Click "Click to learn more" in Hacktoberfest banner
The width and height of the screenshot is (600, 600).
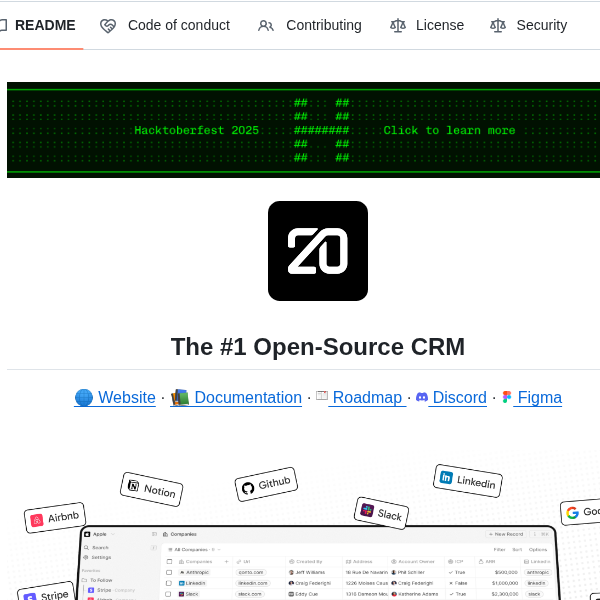point(449,130)
